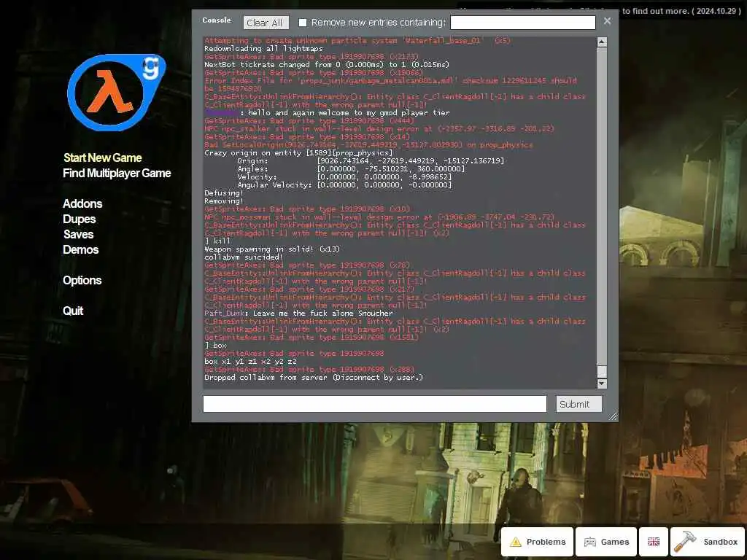The width and height of the screenshot is (747, 560).
Task: Click the 'Error Index File' console line
Action: pos(391,85)
